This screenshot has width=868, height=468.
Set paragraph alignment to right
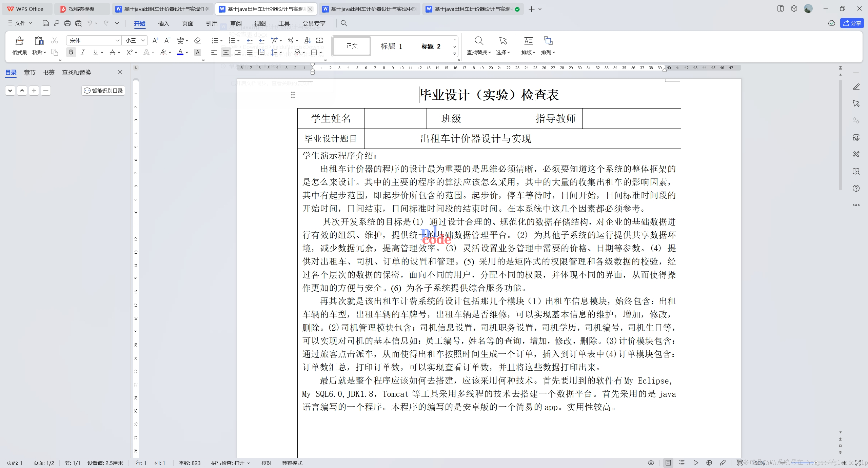[238, 52]
